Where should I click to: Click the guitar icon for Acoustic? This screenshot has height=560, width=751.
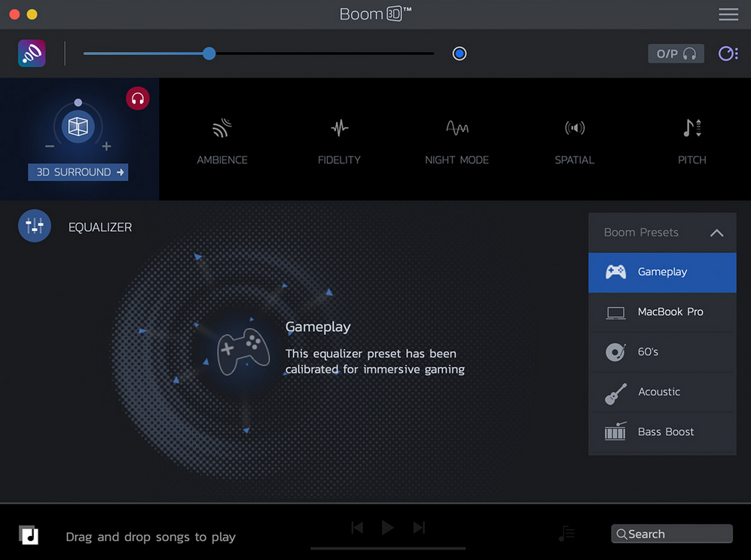(615, 394)
